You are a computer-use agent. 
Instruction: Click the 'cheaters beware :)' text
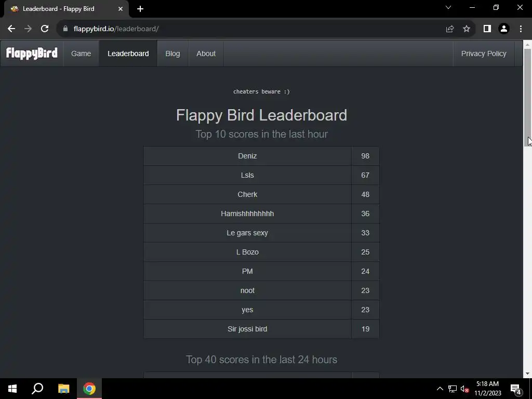pos(262,91)
